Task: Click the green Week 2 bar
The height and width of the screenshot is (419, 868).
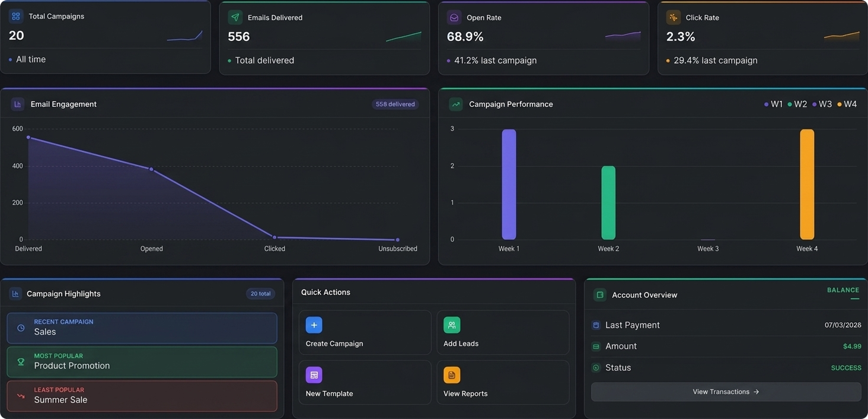Action: click(608, 203)
